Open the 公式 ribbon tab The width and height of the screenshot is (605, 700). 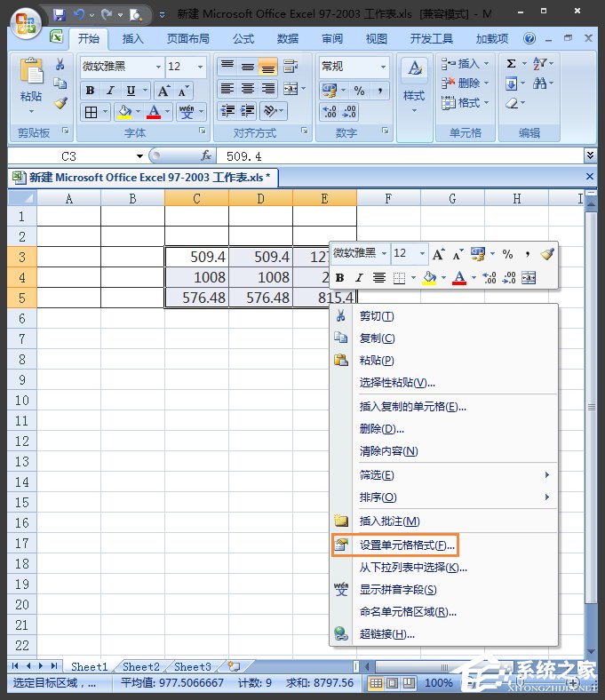[x=243, y=39]
